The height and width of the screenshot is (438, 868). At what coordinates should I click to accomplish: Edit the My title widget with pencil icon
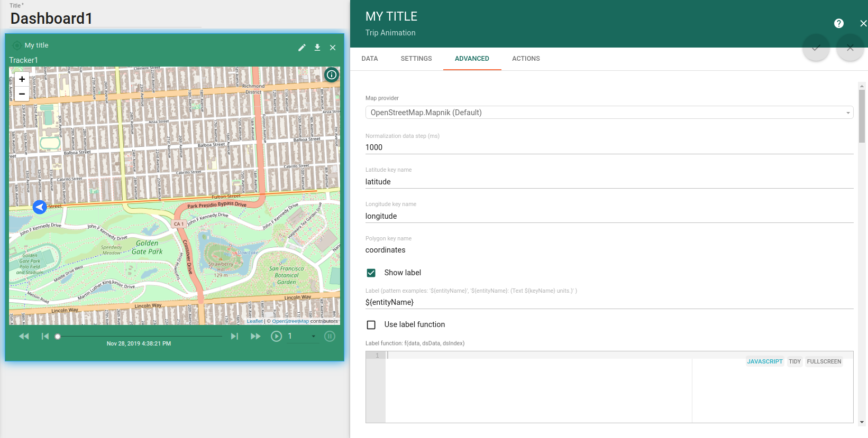pyautogui.click(x=302, y=48)
